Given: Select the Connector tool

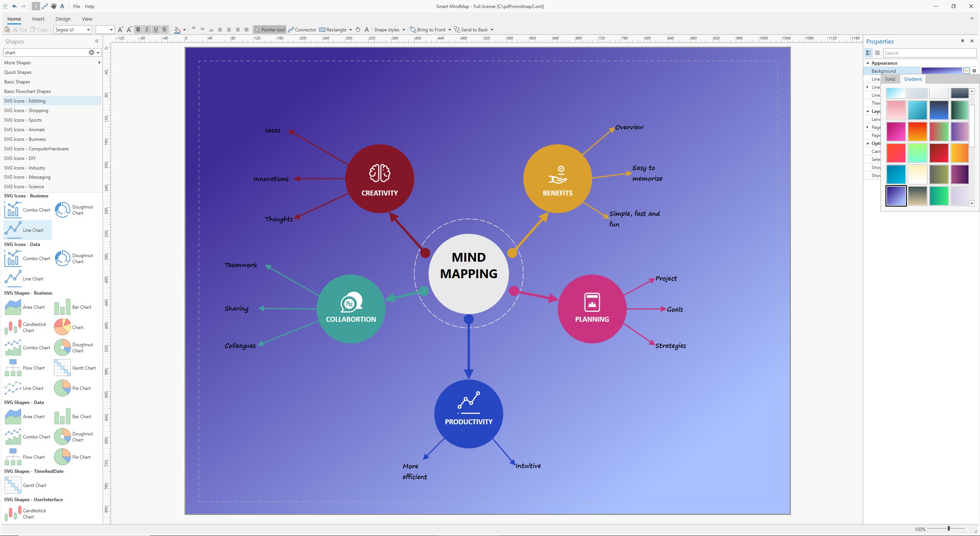Looking at the screenshot, I should [x=302, y=29].
